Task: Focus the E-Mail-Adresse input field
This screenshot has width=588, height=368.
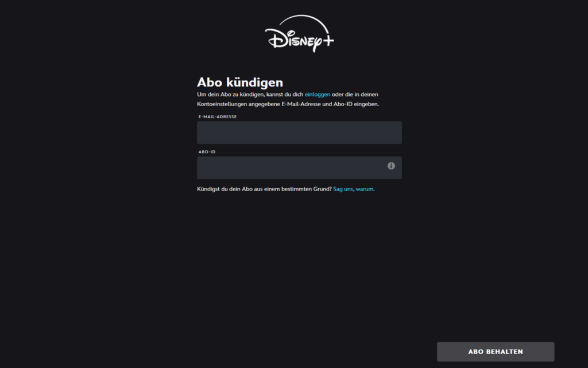Action: click(299, 133)
